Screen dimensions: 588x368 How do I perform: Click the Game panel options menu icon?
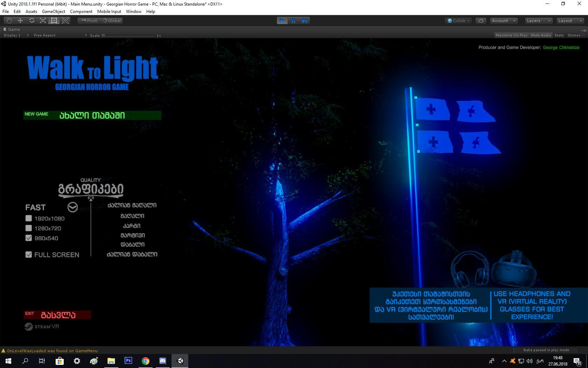tap(583, 30)
